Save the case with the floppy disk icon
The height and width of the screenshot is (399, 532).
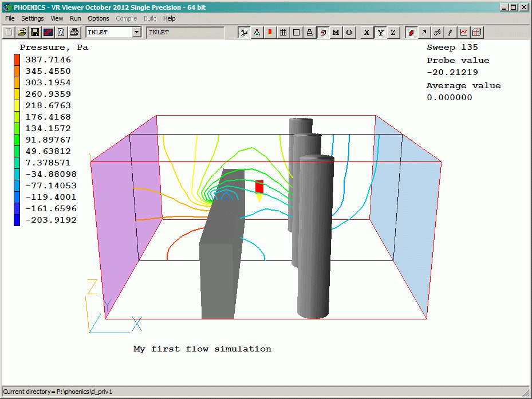(x=35, y=33)
